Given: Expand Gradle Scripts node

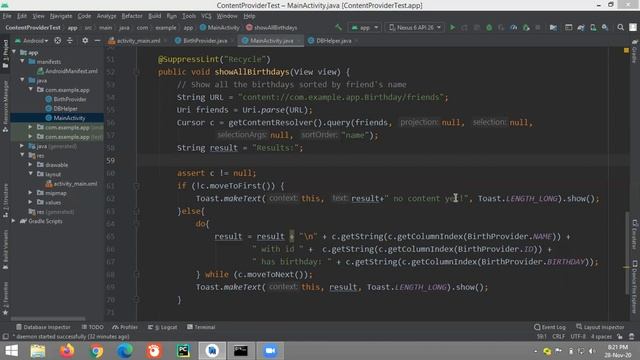Looking at the screenshot, I should click(13, 221).
